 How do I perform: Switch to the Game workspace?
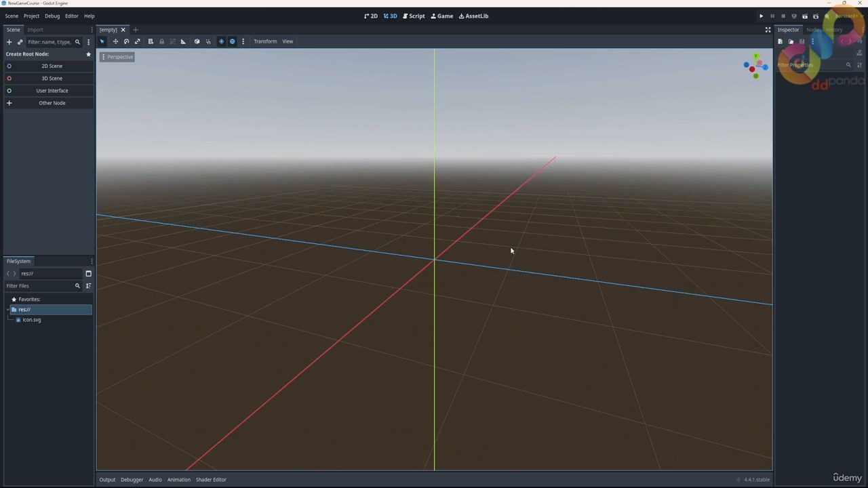coord(442,16)
